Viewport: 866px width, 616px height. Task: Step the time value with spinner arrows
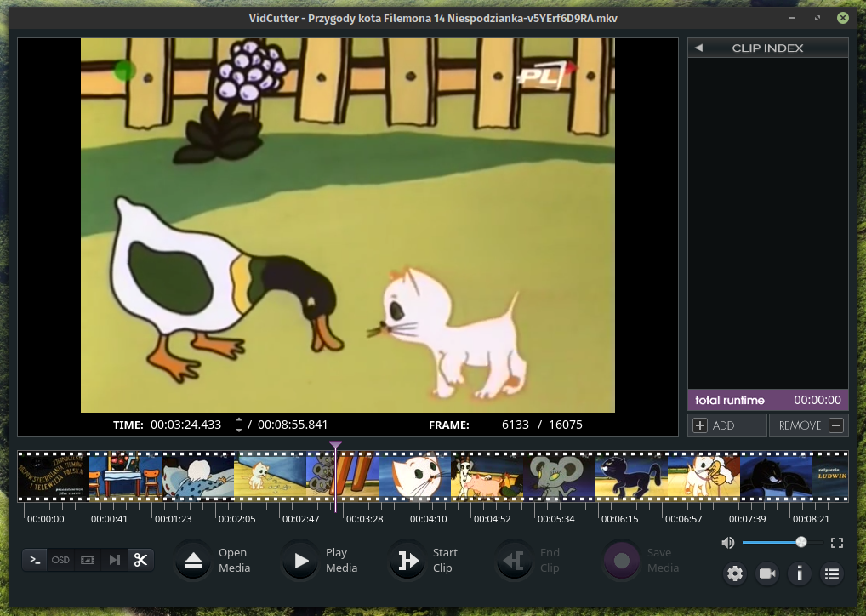(238, 425)
